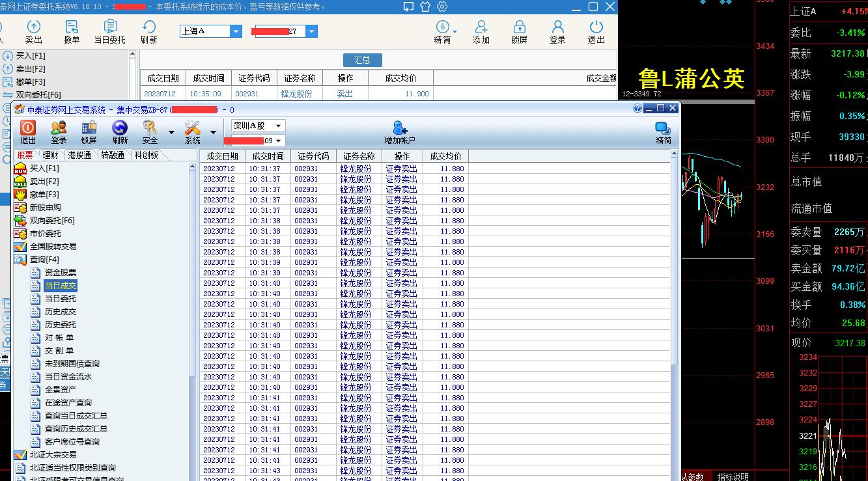Switch to the 股票 tab
Image resolution: width=868 pixels, height=481 pixels.
click(x=25, y=155)
